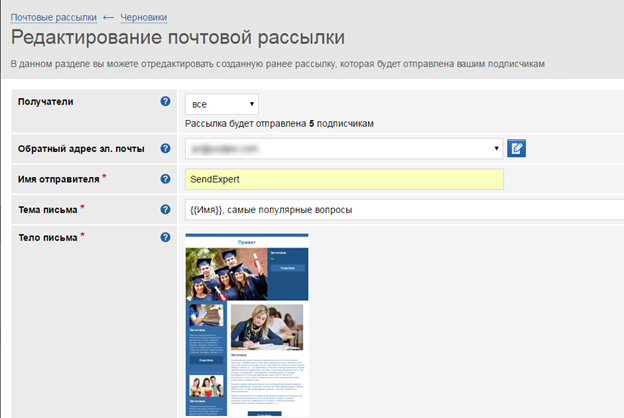Click edit reply address pencil icon
This screenshot has width=624, height=418.
tap(517, 149)
